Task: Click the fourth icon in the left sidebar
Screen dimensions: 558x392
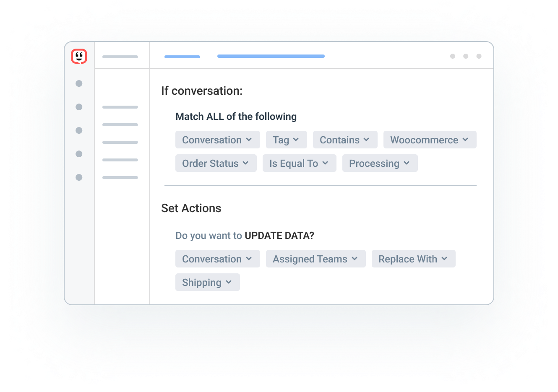Action: [x=79, y=154]
